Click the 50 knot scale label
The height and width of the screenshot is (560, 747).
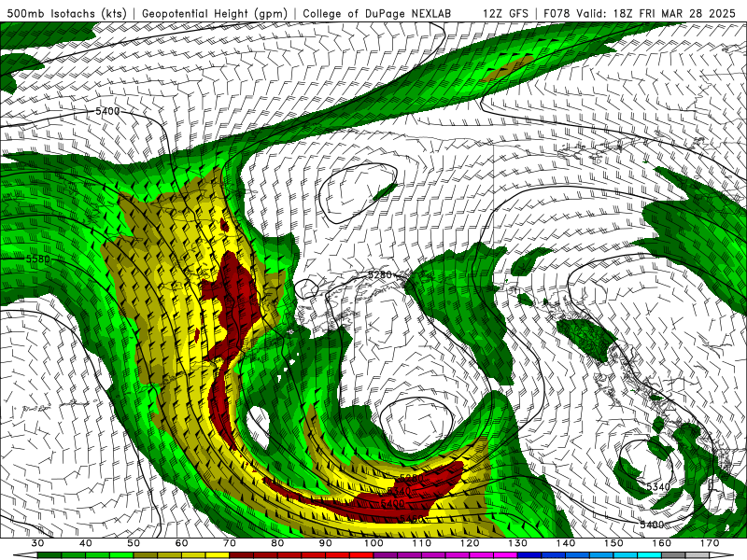click(x=134, y=543)
